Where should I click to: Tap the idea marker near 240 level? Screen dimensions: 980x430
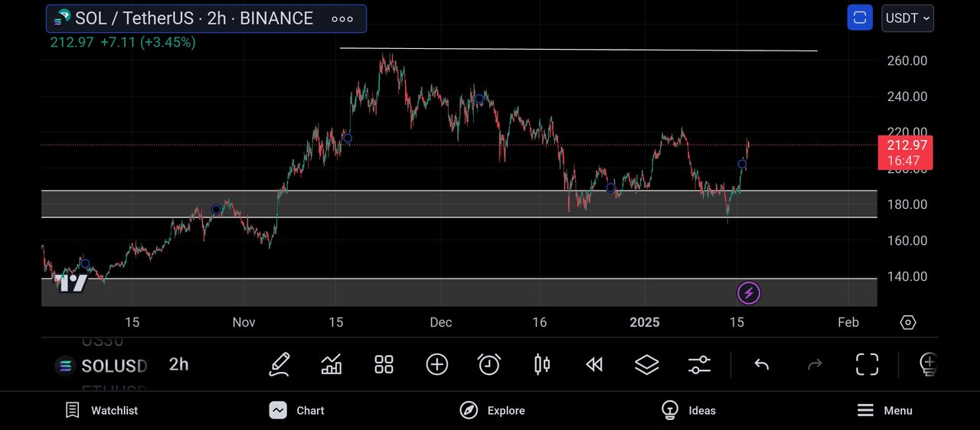pos(479,99)
